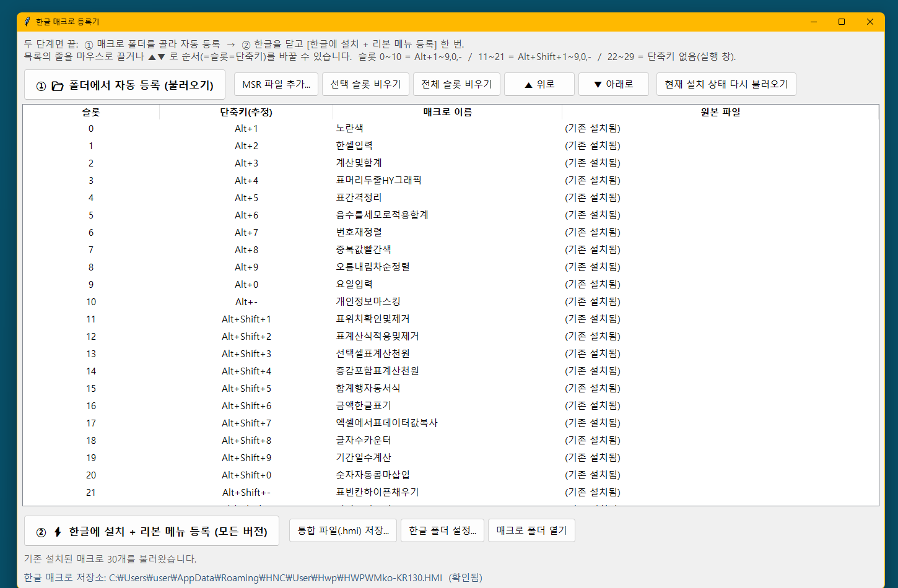Viewport: 898px width, 588px height.
Task: Select the 번호재정렬 macro row
Action: [451, 233]
